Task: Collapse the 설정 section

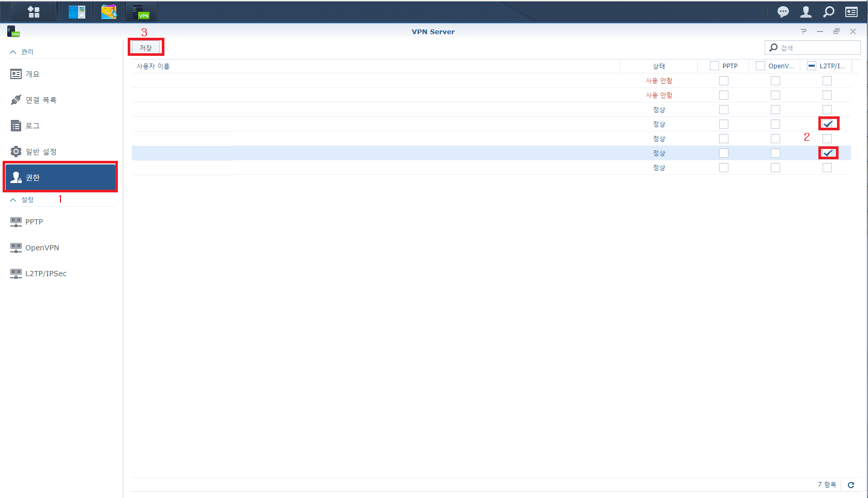Action: pyautogui.click(x=13, y=200)
